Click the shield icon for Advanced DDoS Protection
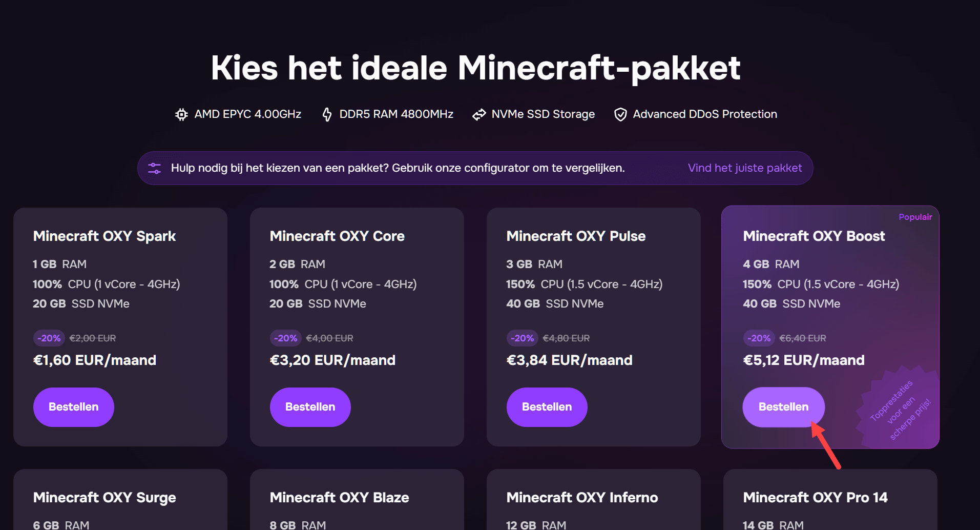980x530 pixels. pyautogui.click(x=620, y=114)
